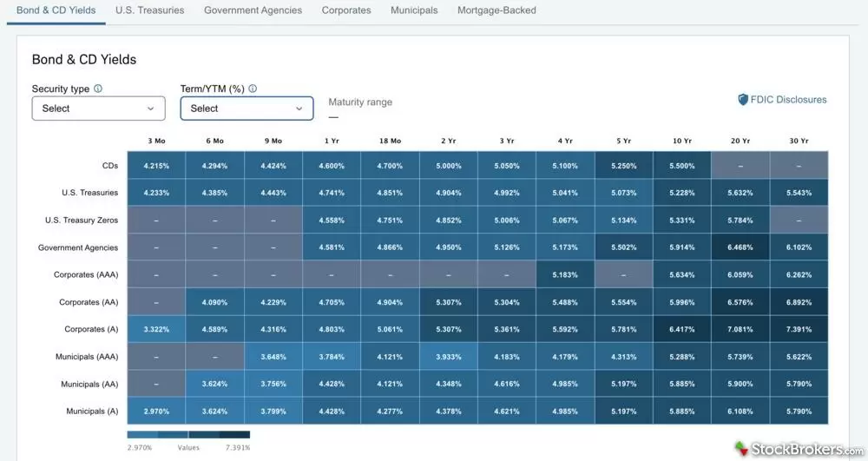Select Corporates (AA) 6 Mo 4.090% cell
This screenshot has width=868, height=461.
point(214,302)
